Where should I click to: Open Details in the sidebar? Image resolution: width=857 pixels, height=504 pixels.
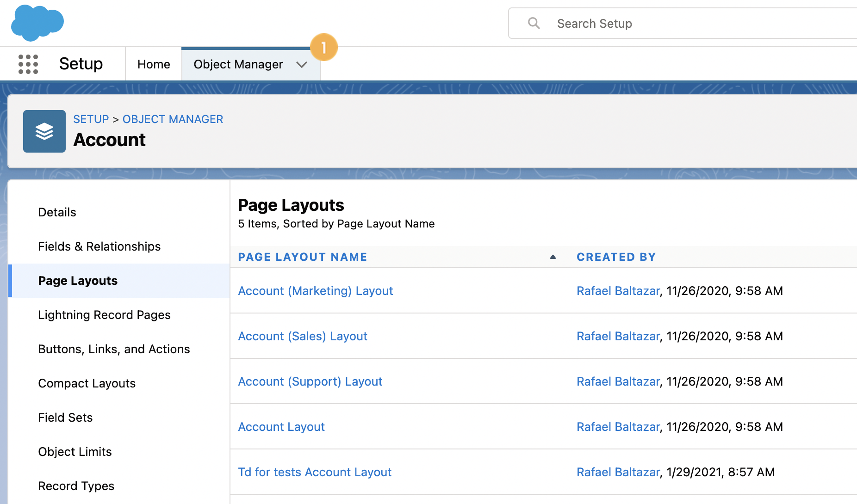pyautogui.click(x=57, y=212)
